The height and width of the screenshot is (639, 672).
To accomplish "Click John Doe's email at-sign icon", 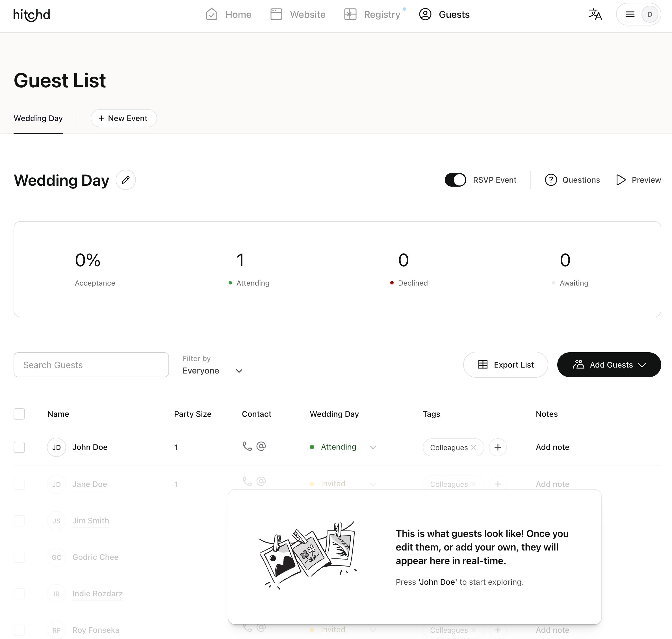I will point(261,446).
